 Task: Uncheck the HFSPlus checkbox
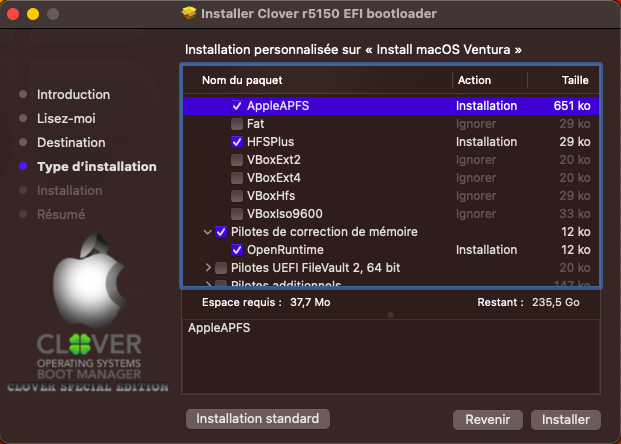pos(237,142)
